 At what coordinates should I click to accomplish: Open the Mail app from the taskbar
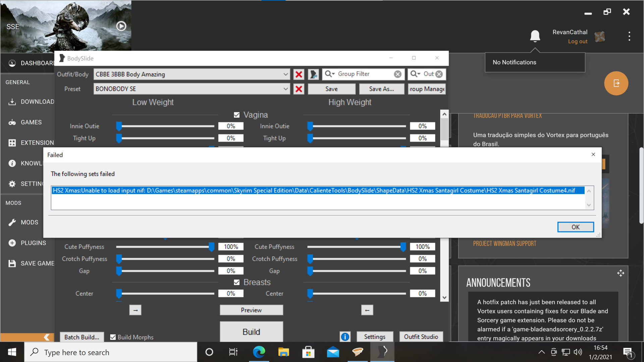(333, 352)
